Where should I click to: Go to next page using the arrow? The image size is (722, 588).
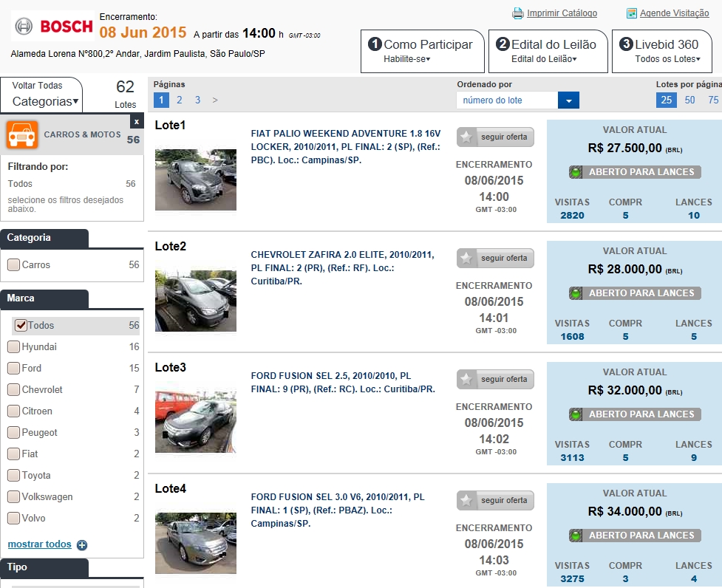tap(215, 100)
